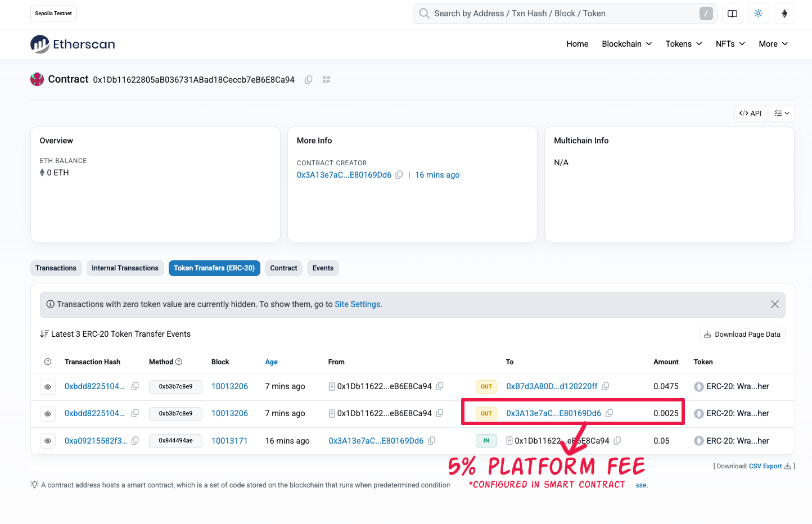Copy the From address 0x3A13e7aC in the last row
Viewport: 812px width, 524px height.
(431, 441)
